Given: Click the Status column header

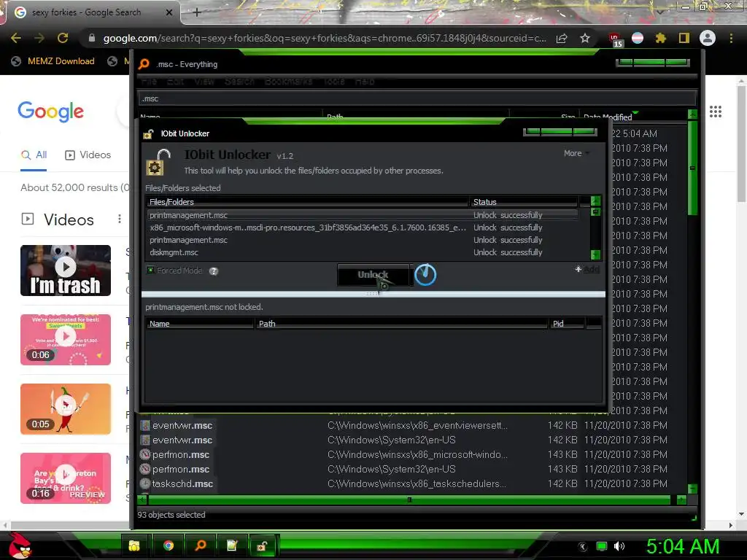Looking at the screenshot, I should click(x=524, y=202).
